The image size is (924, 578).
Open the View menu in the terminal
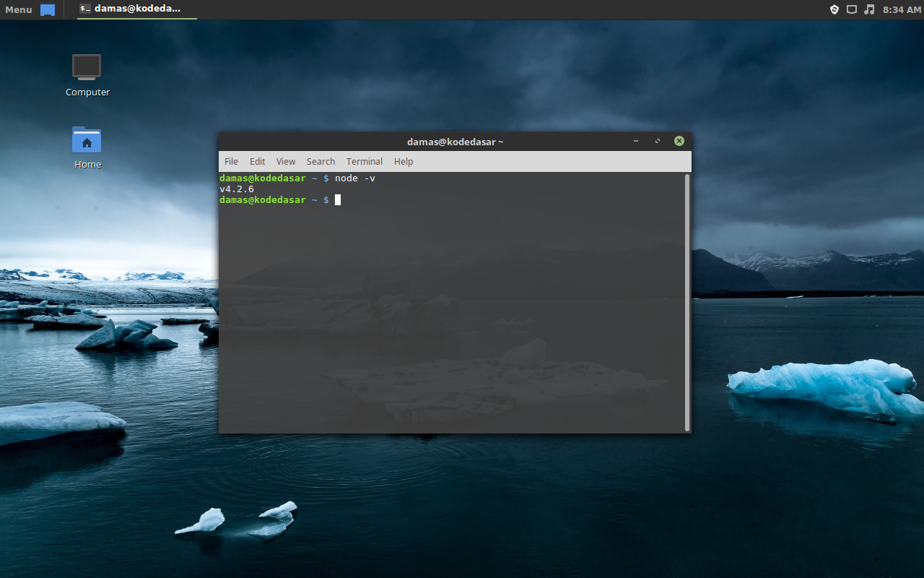tap(286, 161)
